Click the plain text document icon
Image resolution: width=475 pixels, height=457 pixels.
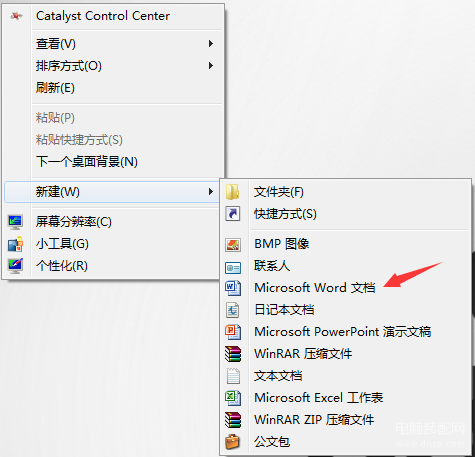(x=233, y=376)
